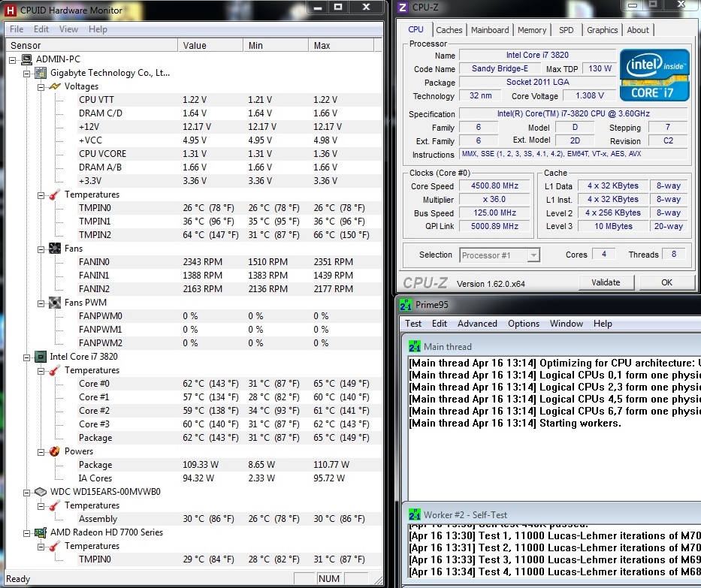Click the Powers flame icon
Viewport: 701px width, 588px height.
55,451
